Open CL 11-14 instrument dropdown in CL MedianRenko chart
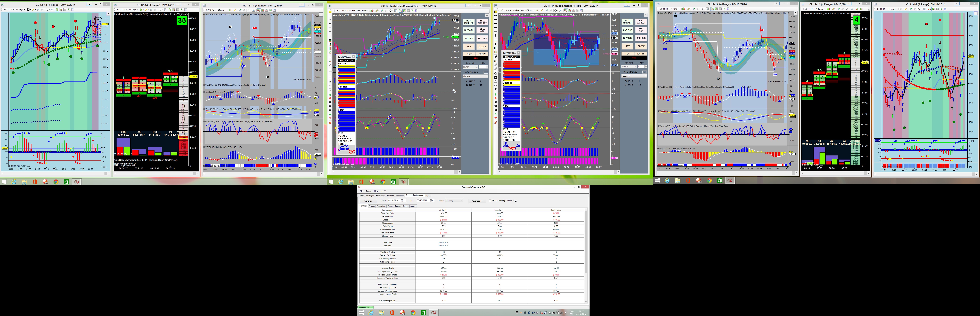Screen dimensions: 980x316 pyautogui.click(x=506, y=11)
